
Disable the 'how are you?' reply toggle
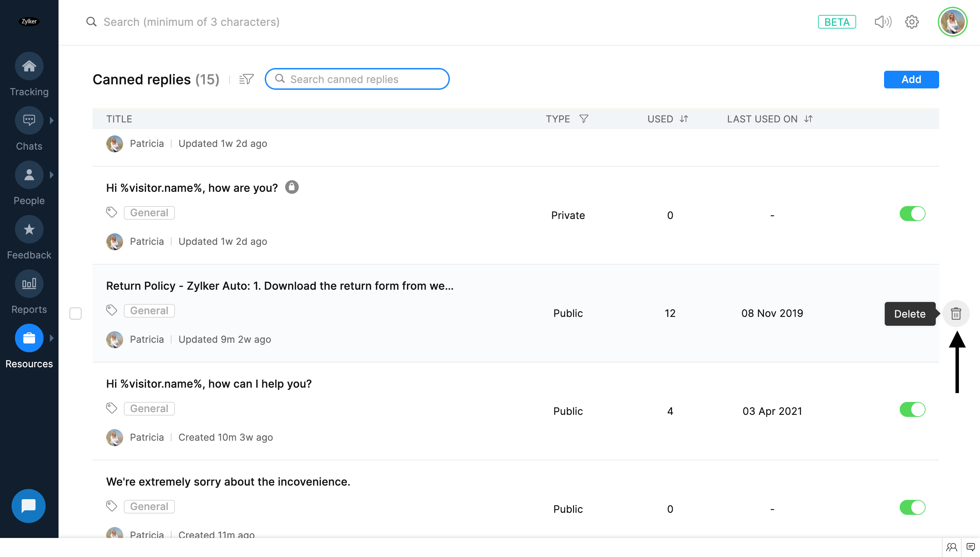coord(912,214)
